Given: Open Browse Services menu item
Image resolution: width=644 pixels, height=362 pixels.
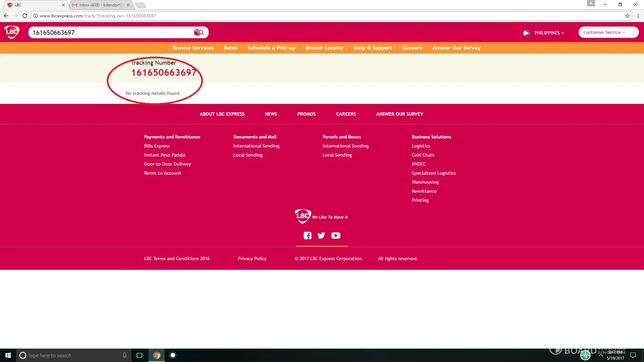Looking at the screenshot, I should click(x=193, y=48).
